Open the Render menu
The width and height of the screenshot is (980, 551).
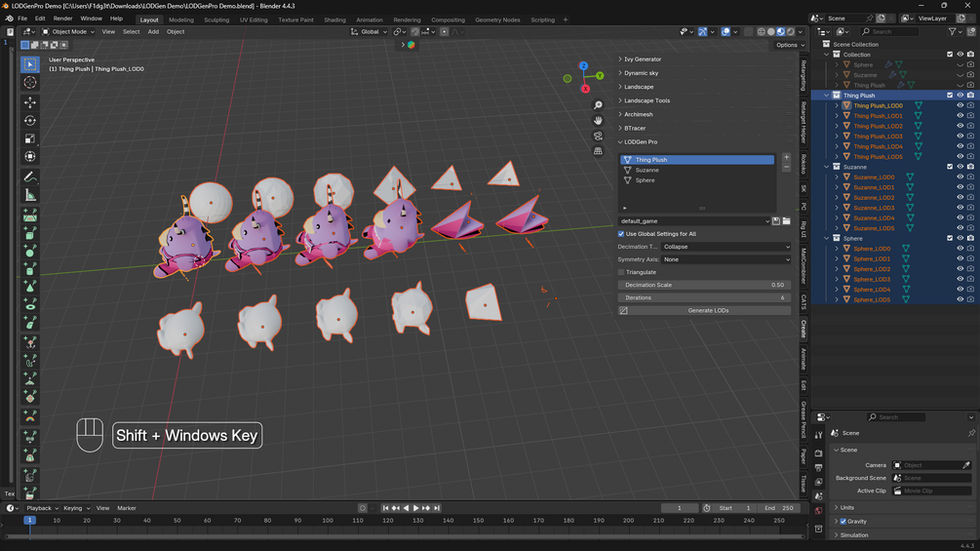coord(62,19)
